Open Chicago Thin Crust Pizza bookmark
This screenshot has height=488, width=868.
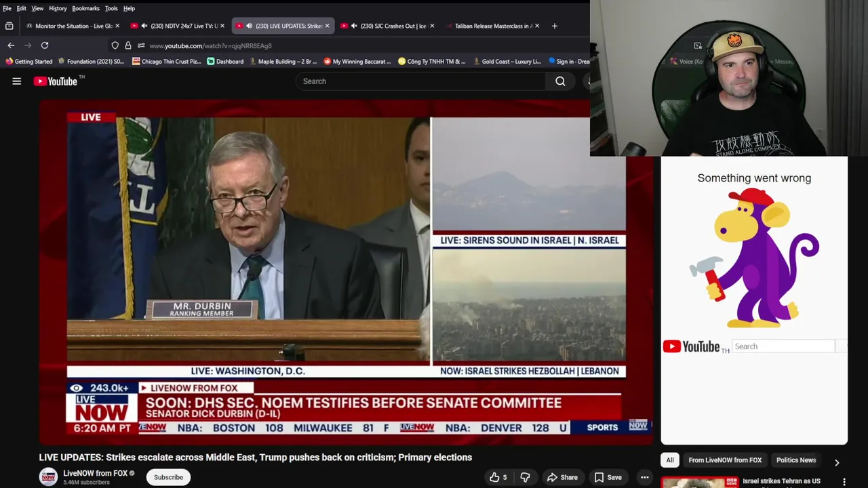[x=167, y=61]
